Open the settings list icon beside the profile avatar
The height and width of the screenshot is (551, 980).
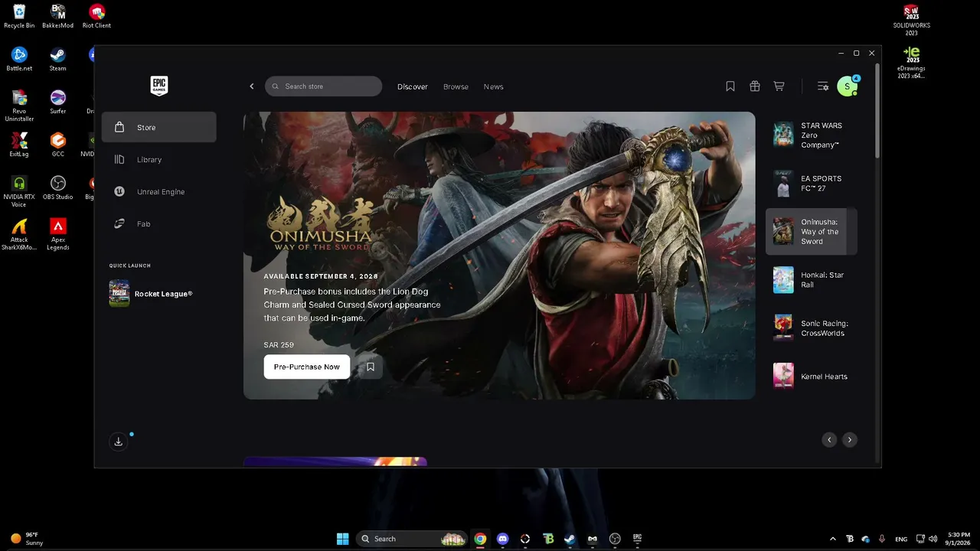pos(823,86)
